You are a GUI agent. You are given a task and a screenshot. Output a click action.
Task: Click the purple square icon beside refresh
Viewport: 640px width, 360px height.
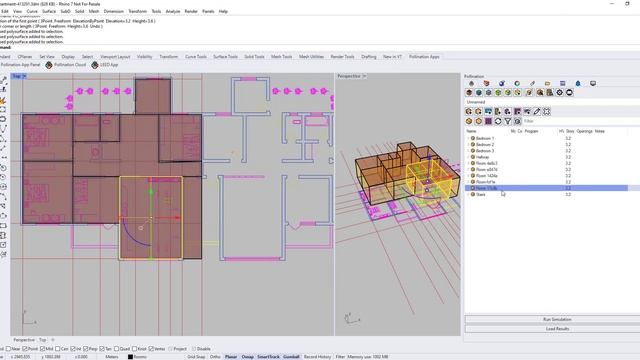[488, 121]
